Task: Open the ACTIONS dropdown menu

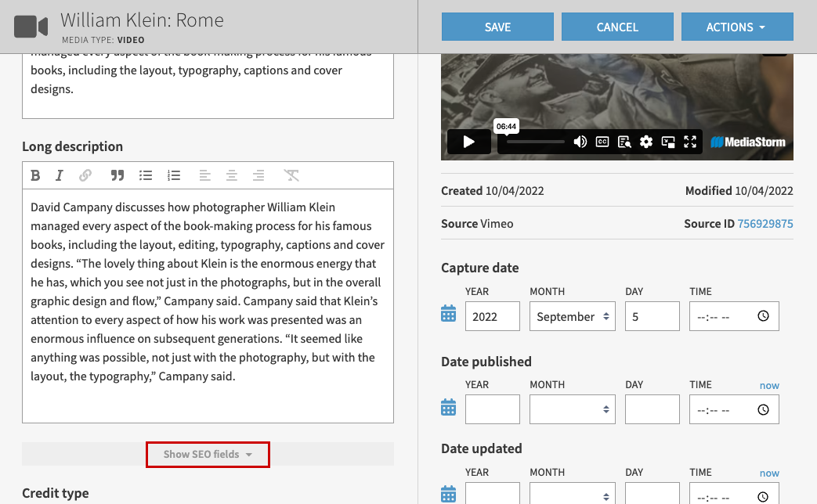Action: click(736, 27)
